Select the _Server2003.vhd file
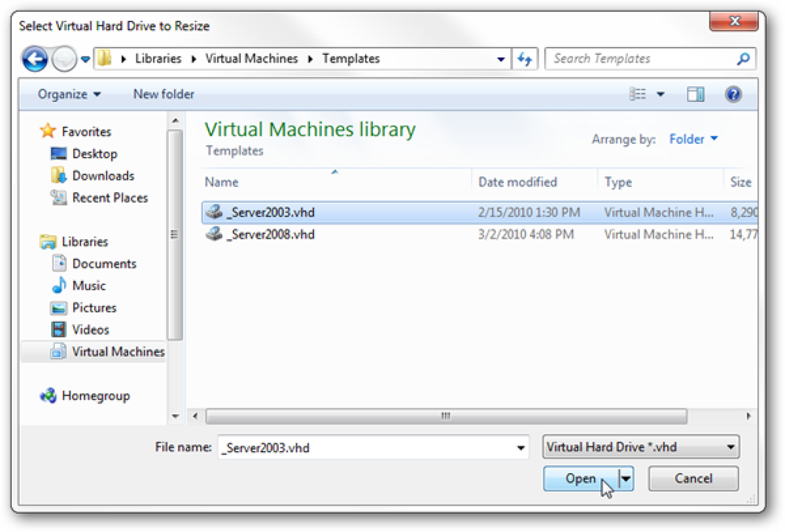 pos(480,213)
